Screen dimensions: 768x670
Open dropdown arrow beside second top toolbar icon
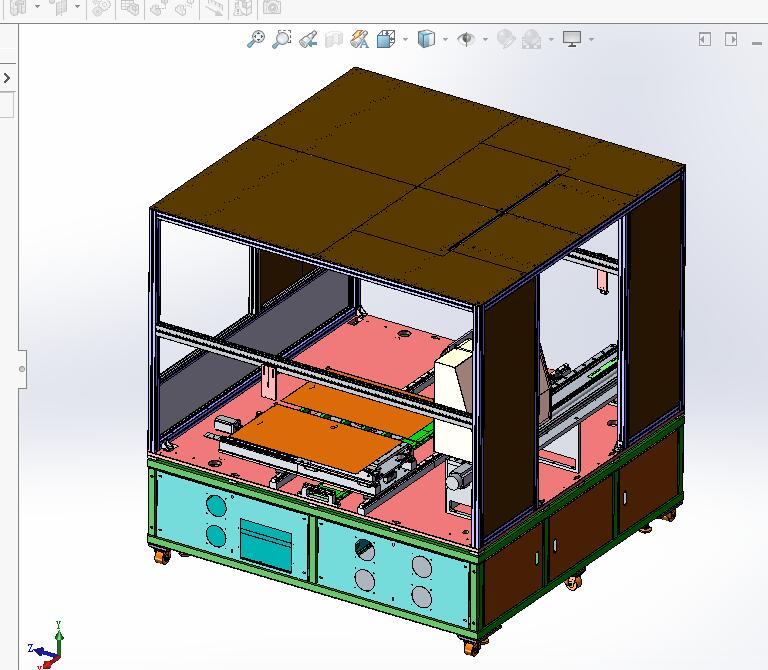coord(77,6)
